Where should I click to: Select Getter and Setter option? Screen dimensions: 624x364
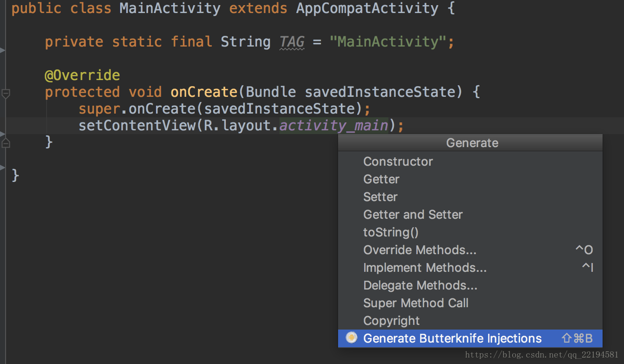pyautogui.click(x=413, y=215)
